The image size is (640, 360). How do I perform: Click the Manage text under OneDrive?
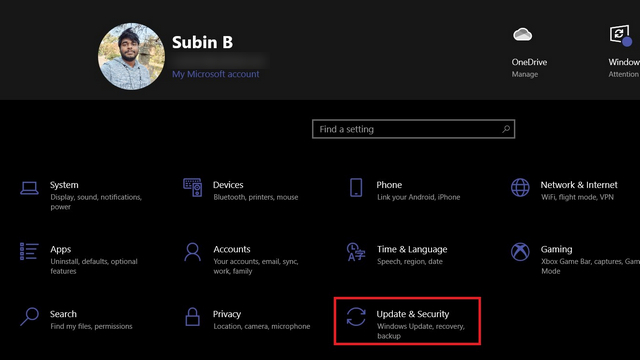pos(525,74)
